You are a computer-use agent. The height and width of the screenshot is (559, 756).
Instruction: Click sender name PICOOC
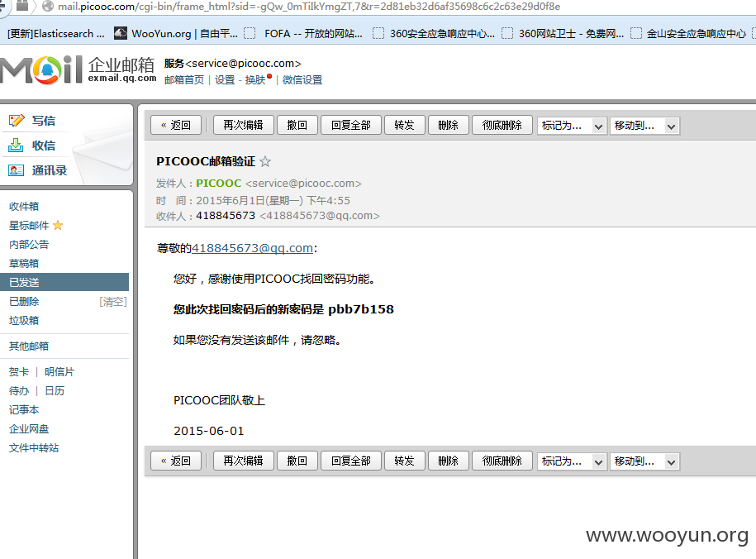pos(218,184)
